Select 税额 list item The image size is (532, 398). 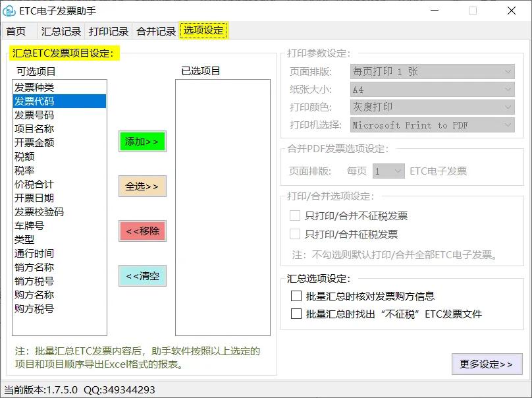point(59,157)
